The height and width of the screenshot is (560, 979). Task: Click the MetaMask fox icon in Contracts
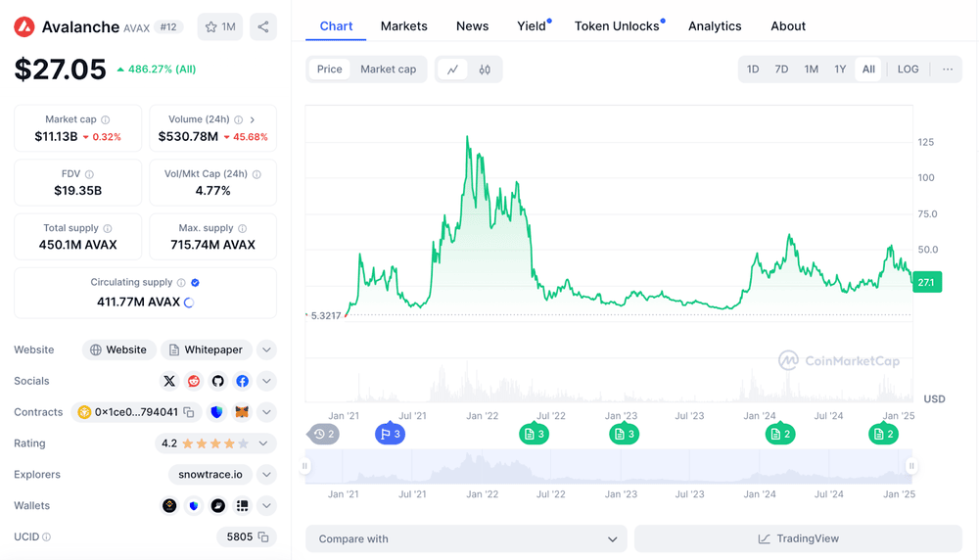241,412
